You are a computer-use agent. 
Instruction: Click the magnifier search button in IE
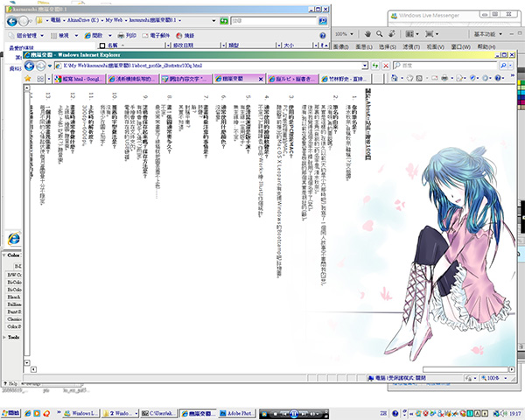[503, 66]
